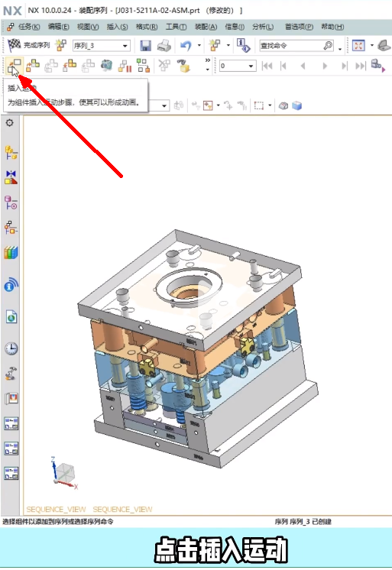
Task: Step to the previous frame
Action: click(283, 66)
